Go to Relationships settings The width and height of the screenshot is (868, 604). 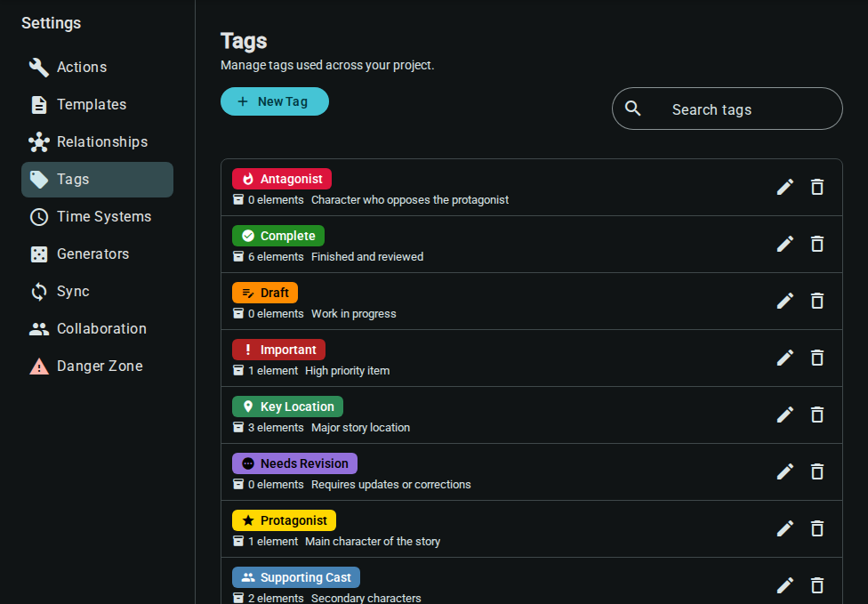coord(97,141)
